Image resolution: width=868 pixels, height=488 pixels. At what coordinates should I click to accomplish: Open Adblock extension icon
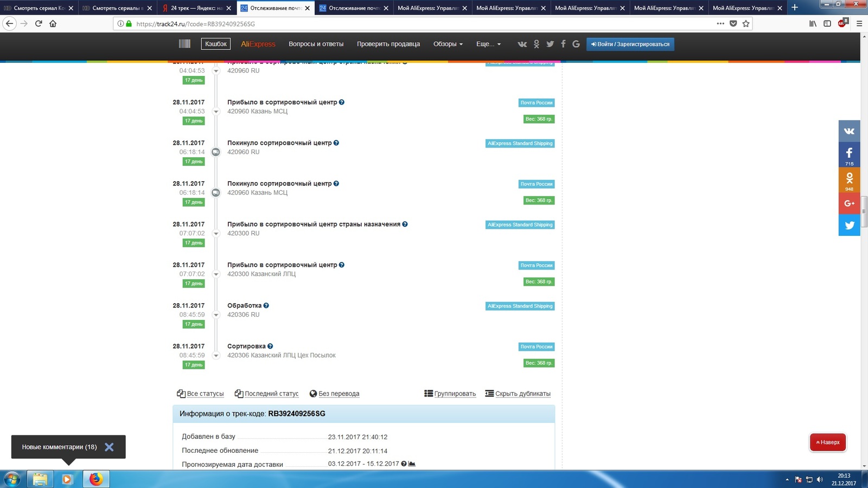(843, 23)
